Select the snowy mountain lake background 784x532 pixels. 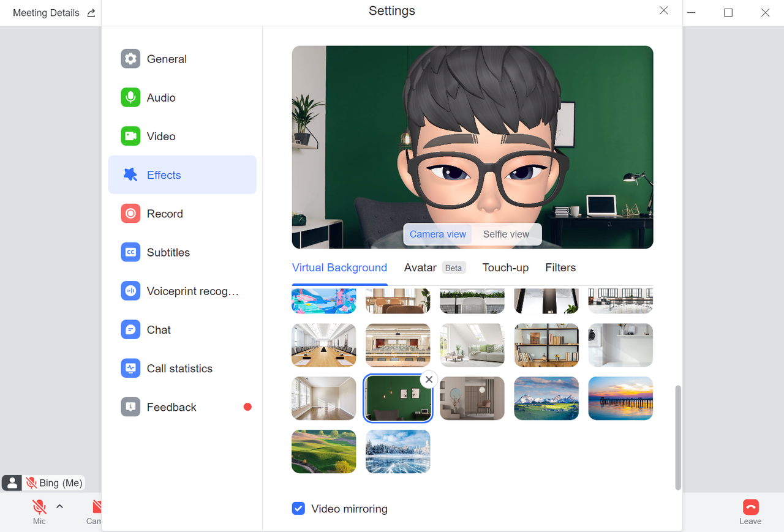click(546, 398)
